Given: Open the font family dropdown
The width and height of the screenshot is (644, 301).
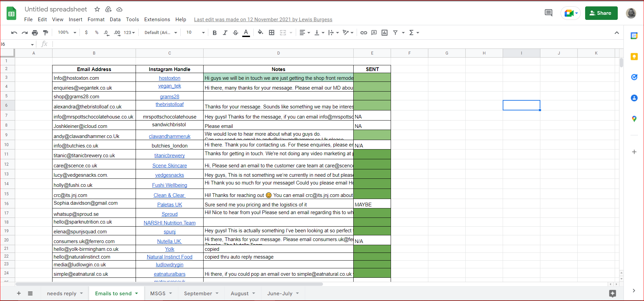Looking at the screenshot, I should coord(160,33).
